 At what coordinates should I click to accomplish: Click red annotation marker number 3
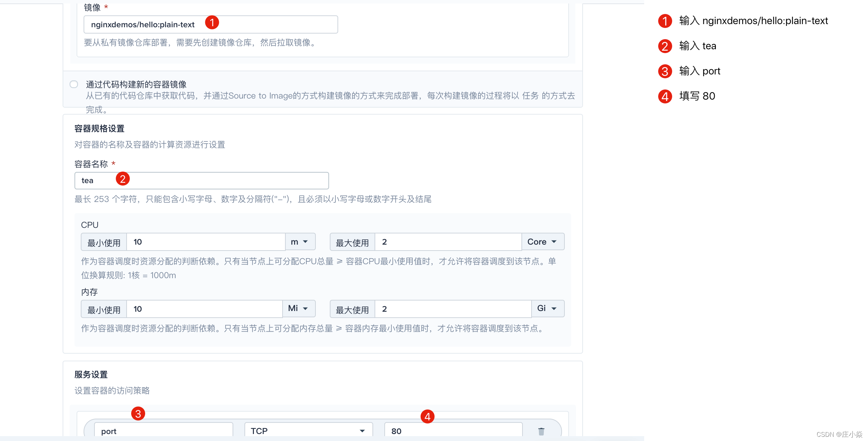click(138, 414)
